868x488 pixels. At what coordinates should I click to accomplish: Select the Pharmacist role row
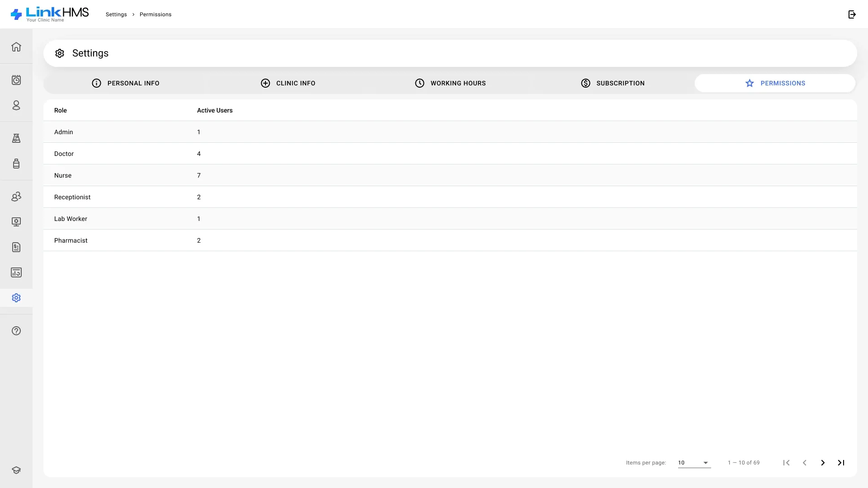click(450, 240)
